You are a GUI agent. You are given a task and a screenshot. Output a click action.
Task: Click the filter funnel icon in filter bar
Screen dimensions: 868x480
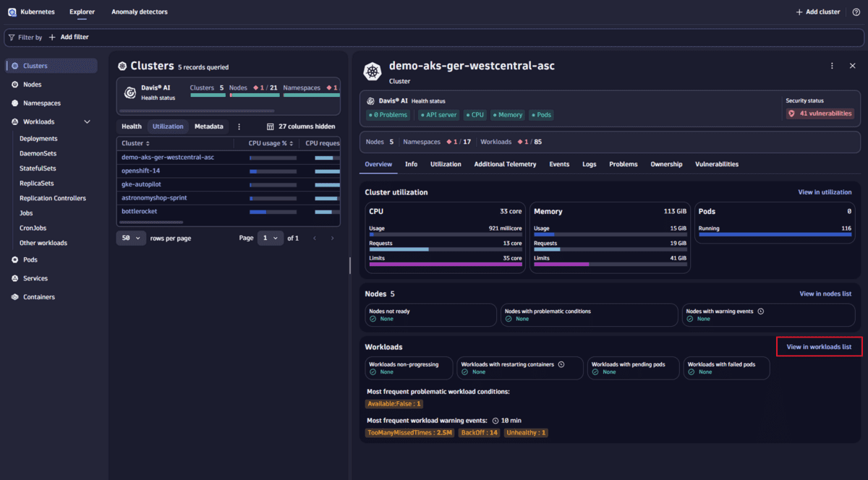pyautogui.click(x=12, y=37)
